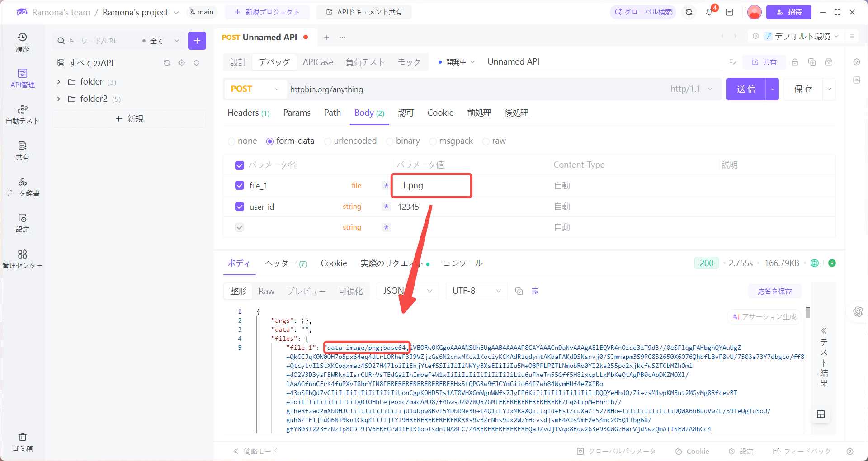Viewport: 868px width, 461px height.
Task: Open the ゴミ箱 trash
Action: (22, 442)
